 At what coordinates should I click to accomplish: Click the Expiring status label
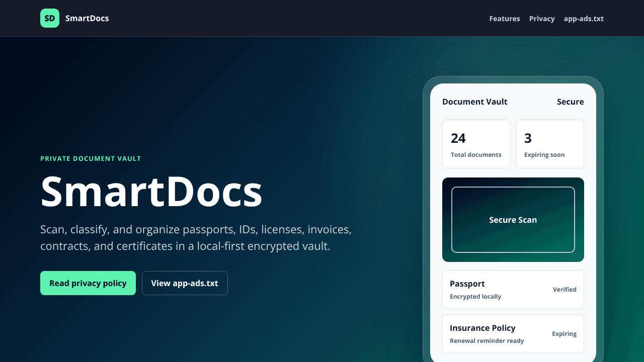pyautogui.click(x=564, y=334)
